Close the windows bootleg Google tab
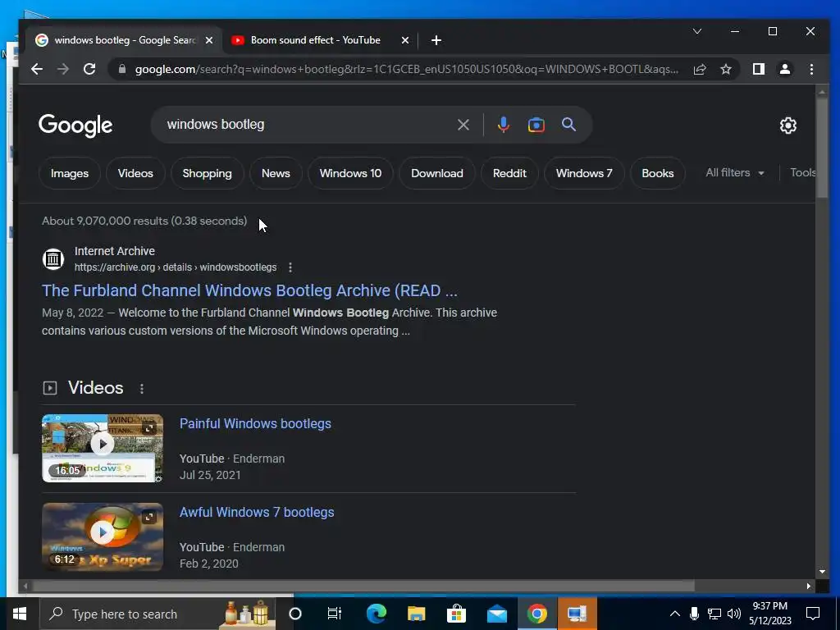Screen dimensions: 840x630 [x=209, y=40]
